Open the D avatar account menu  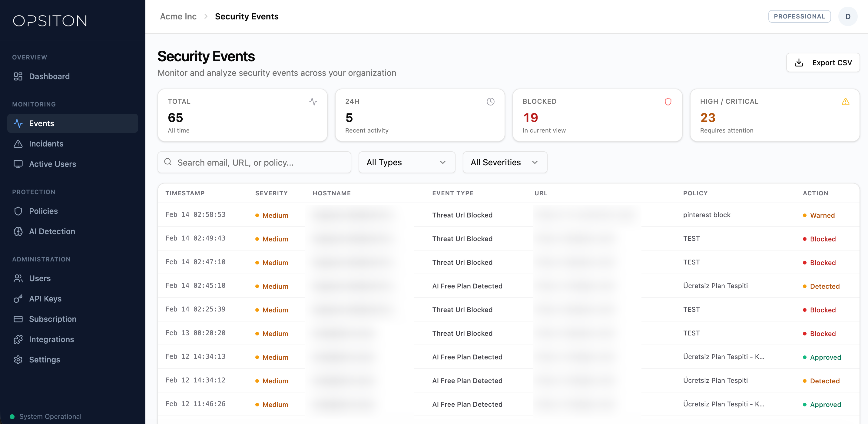(x=848, y=16)
